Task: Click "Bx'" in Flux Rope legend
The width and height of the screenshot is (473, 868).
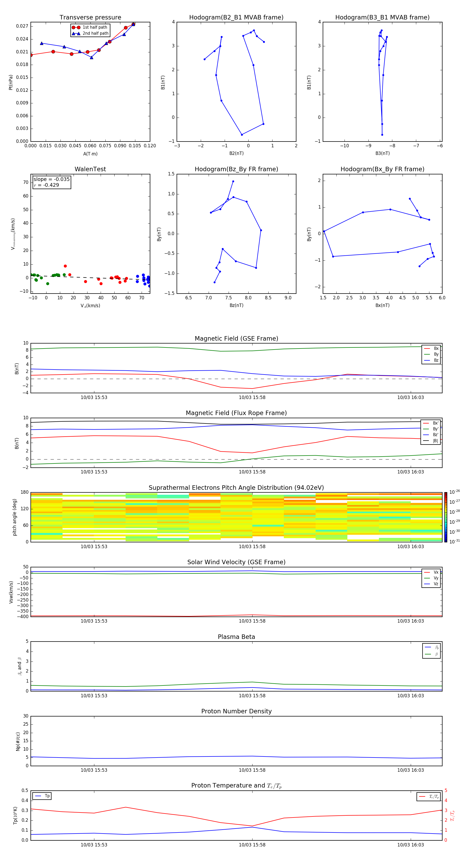Action: pos(436,423)
